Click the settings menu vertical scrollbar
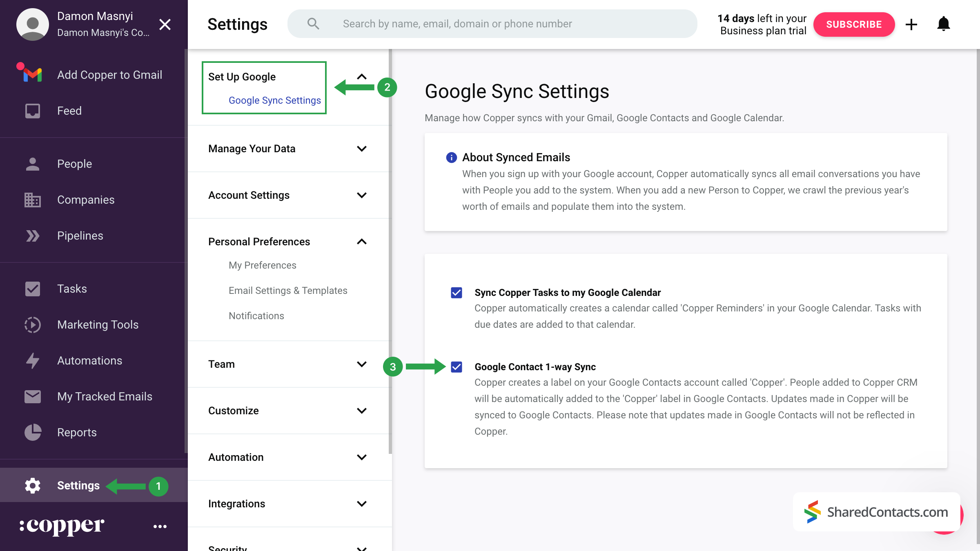 pyautogui.click(x=390, y=251)
